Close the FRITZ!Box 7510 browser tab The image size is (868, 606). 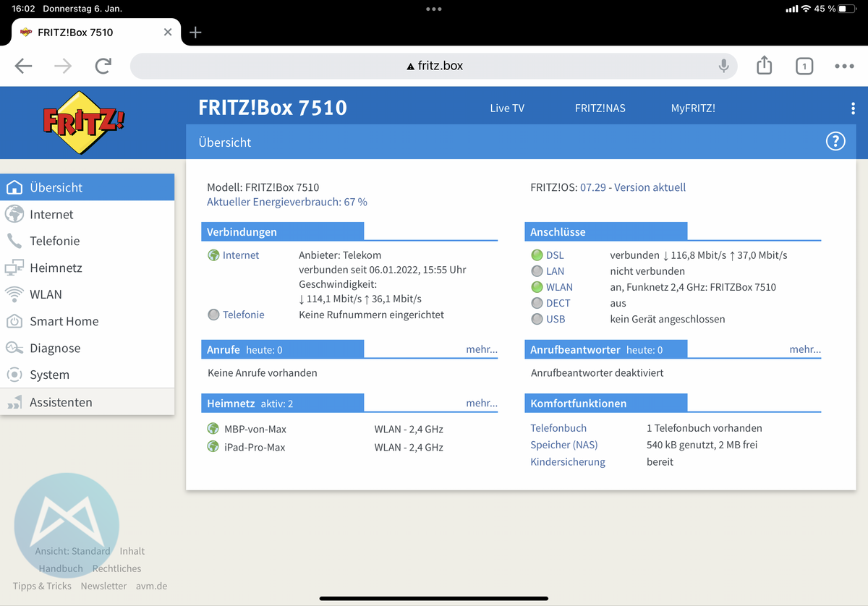(168, 33)
